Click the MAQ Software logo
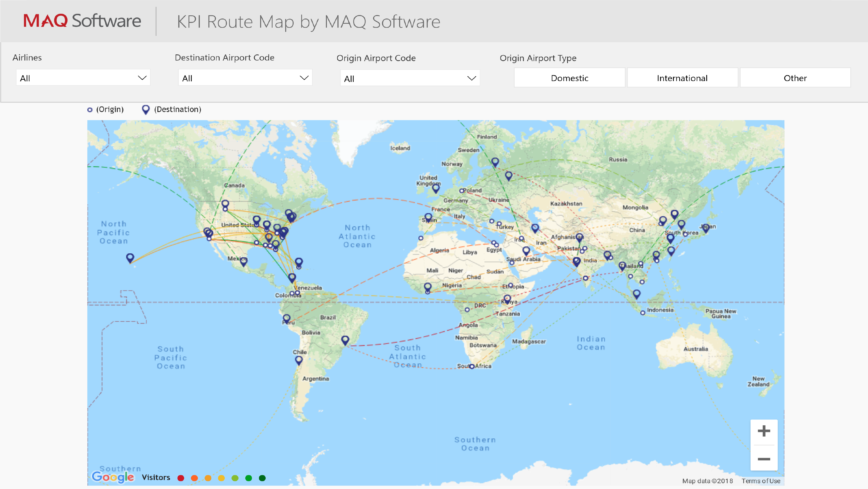 [x=82, y=21]
